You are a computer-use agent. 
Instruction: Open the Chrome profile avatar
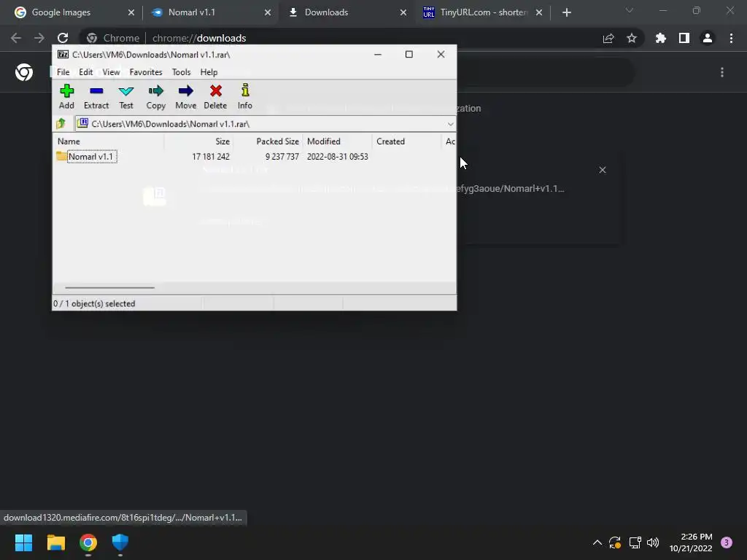point(708,38)
